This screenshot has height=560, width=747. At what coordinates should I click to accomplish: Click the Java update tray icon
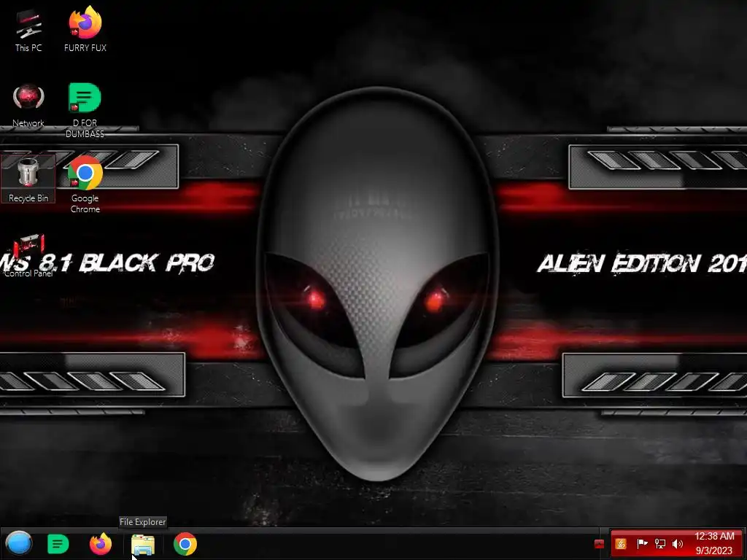pyautogui.click(x=621, y=544)
